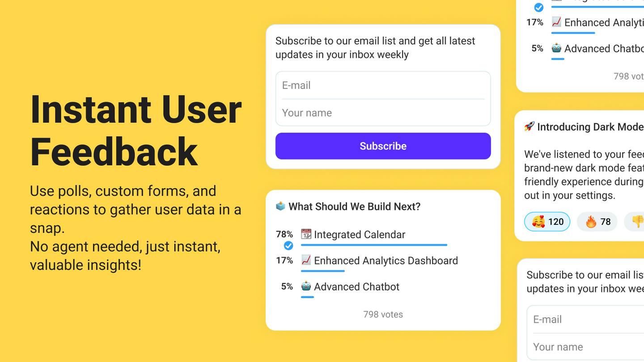
Task: Click the thumbs-down reaction icon
Action: tap(639, 221)
